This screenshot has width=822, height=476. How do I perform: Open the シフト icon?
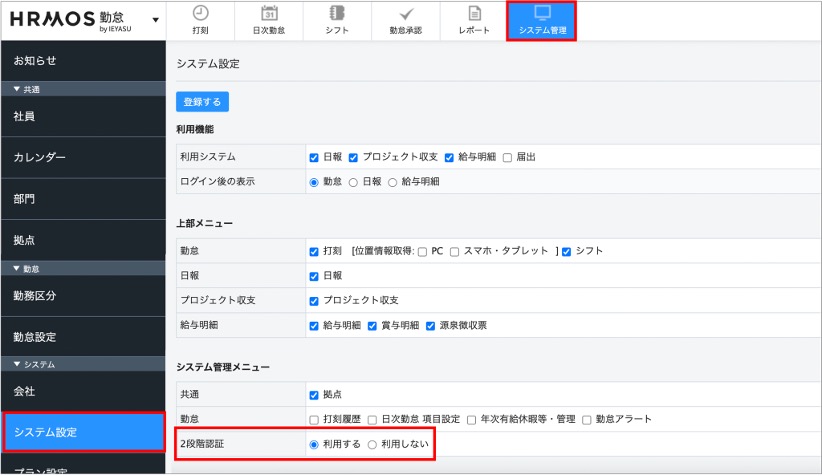336,14
